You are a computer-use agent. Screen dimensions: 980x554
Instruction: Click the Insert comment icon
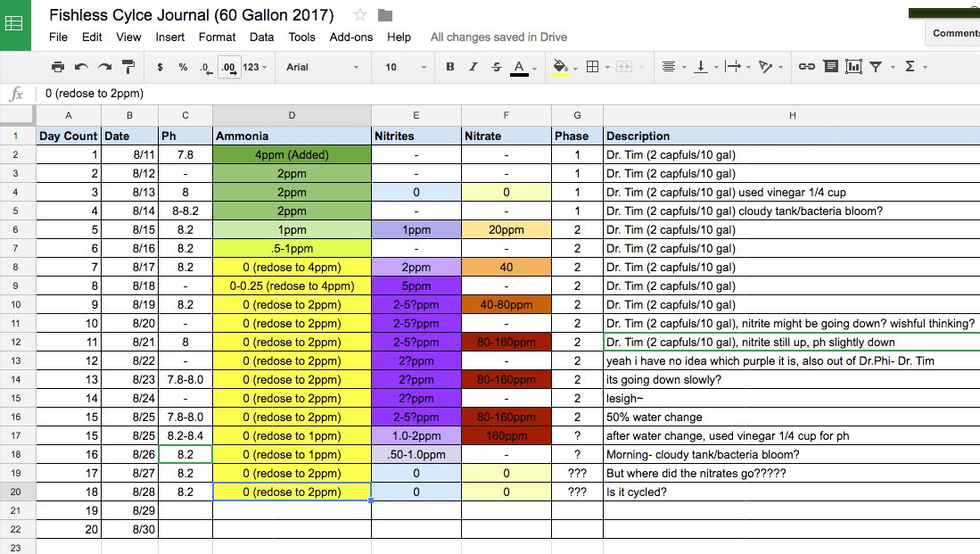coord(830,67)
